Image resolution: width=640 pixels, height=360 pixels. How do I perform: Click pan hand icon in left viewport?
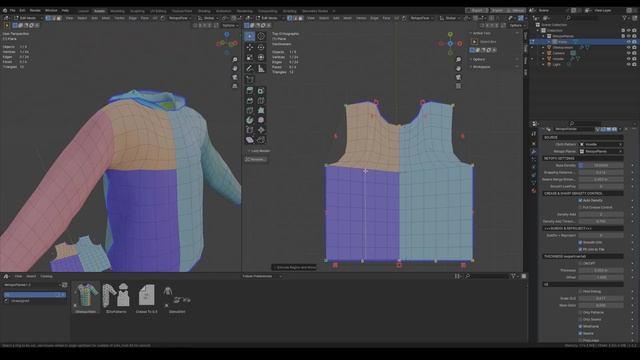point(235,69)
